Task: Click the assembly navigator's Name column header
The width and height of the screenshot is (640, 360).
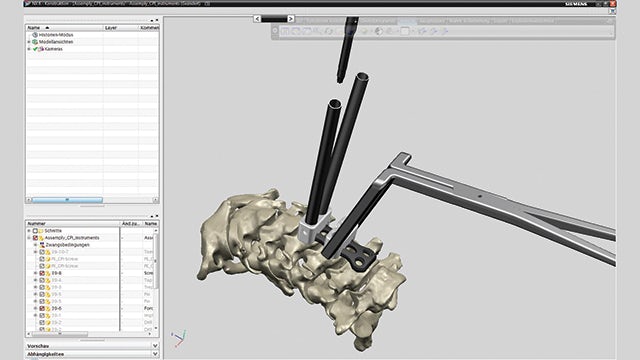Action: (x=151, y=224)
